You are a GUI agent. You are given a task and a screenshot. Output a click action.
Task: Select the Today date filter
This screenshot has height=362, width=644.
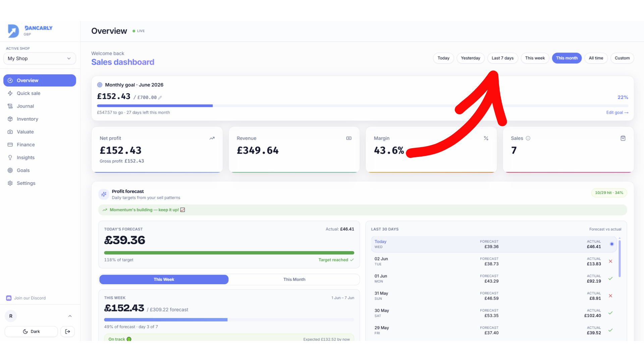443,58
